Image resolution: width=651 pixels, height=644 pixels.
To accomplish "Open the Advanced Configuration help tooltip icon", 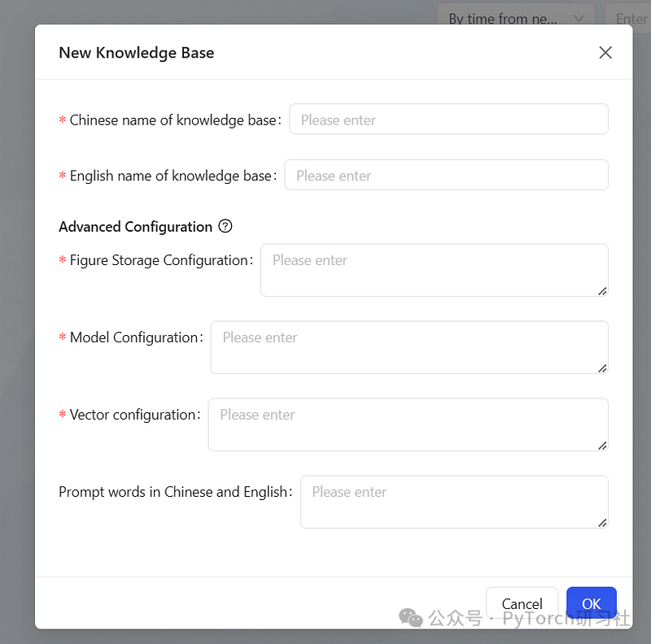I will 225,226.
